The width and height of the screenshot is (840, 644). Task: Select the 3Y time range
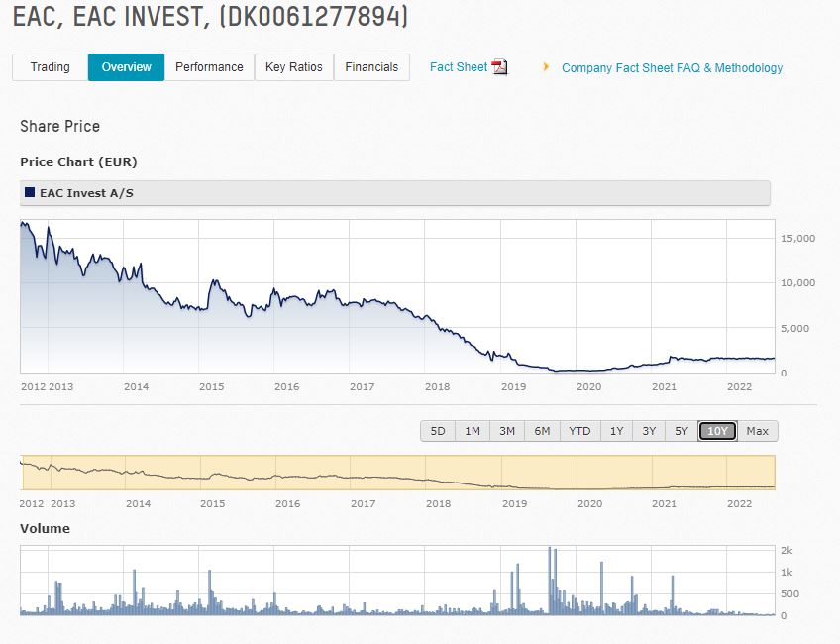click(x=649, y=431)
